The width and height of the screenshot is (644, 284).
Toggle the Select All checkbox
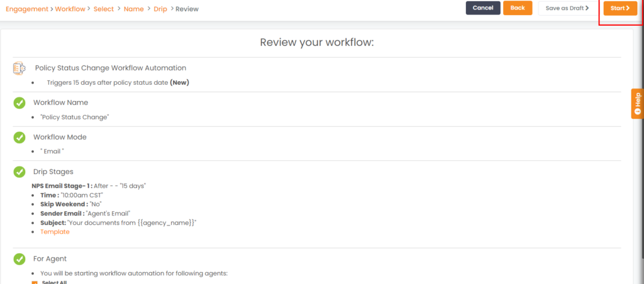(35, 282)
